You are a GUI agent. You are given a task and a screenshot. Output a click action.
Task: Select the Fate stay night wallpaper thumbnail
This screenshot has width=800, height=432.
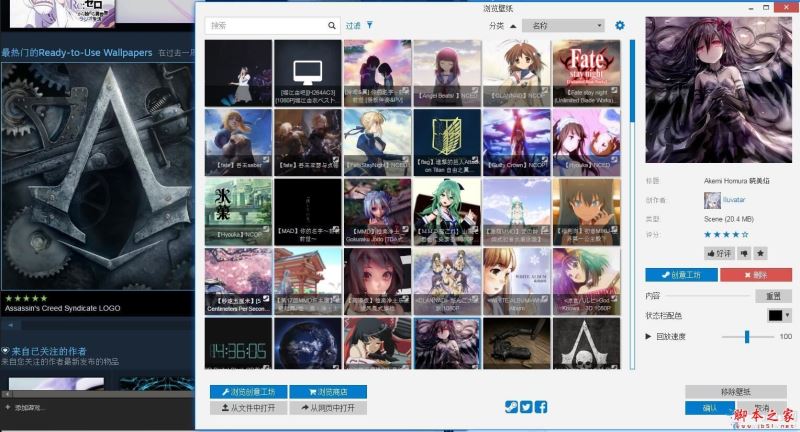pos(586,73)
